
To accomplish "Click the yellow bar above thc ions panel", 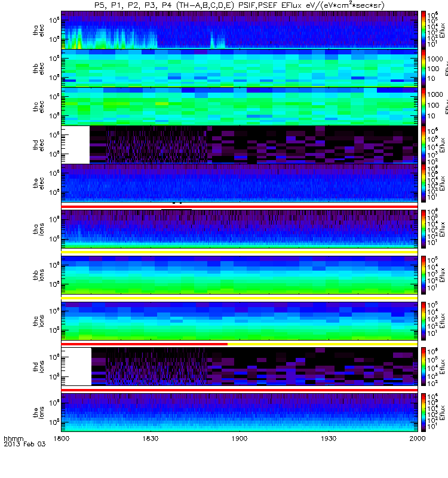I will 240,298.
